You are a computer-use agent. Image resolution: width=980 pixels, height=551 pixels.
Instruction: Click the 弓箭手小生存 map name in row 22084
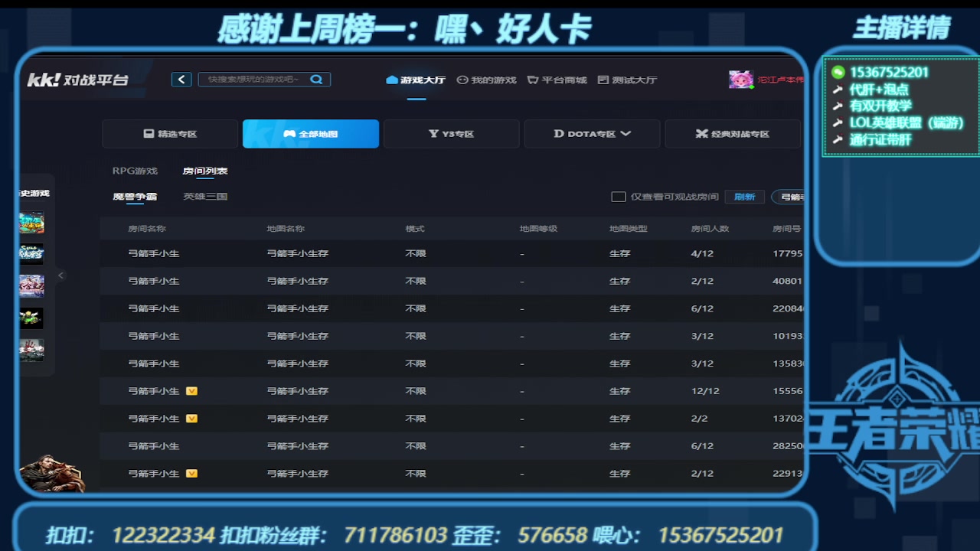(297, 308)
